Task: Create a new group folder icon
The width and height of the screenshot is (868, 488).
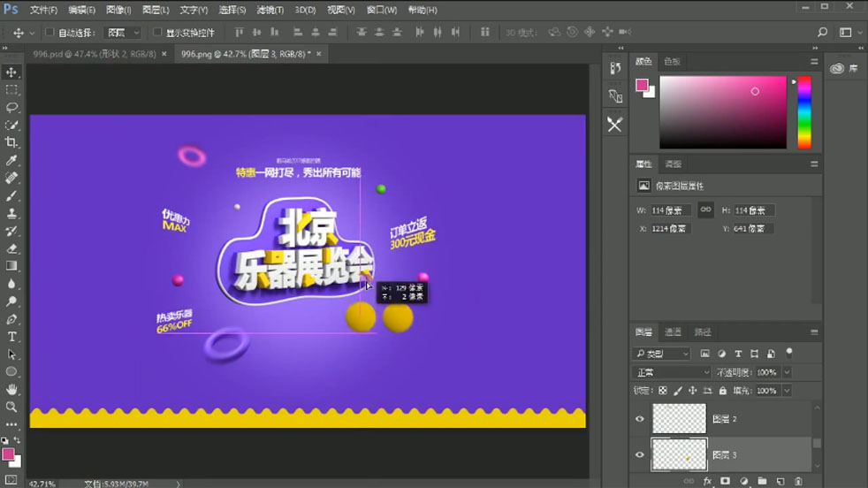Action: pyautogui.click(x=762, y=481)
